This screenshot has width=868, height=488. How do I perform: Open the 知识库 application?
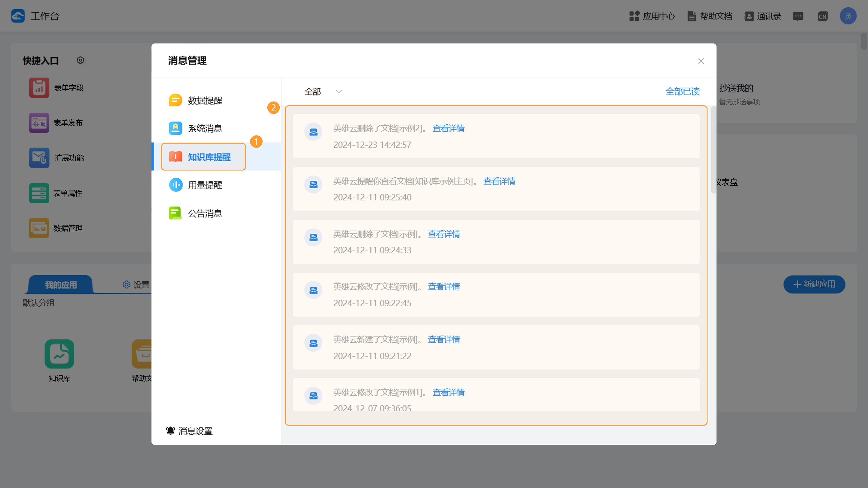coord(59,361)
